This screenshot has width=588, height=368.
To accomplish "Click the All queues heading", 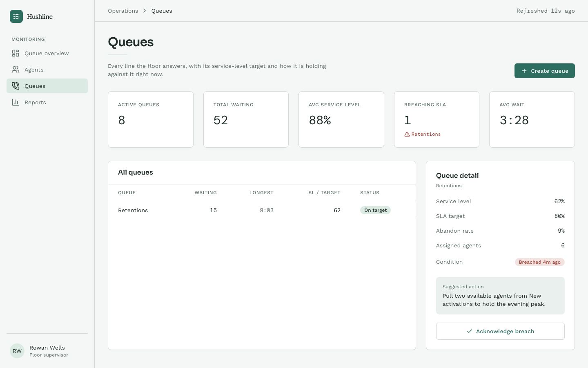I will click(x=136, y=172).
